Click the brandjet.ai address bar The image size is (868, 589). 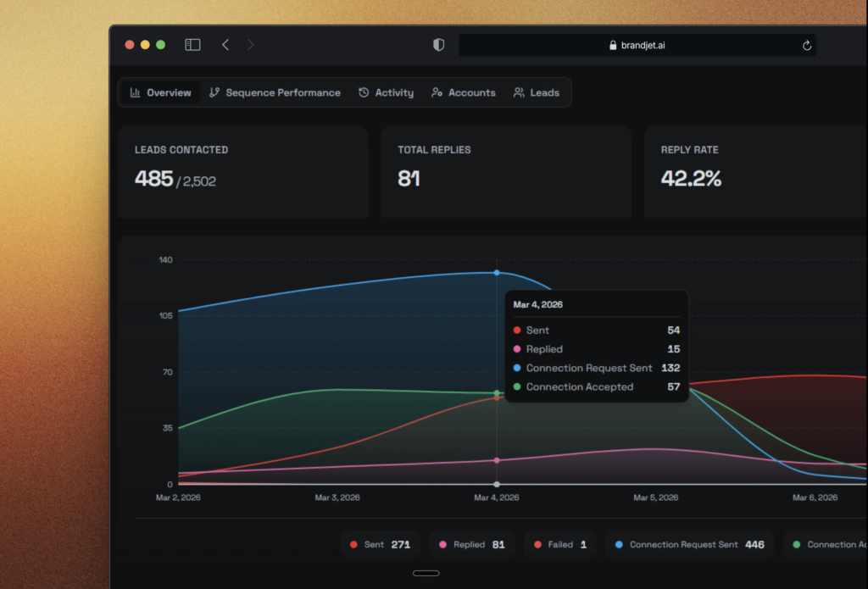click(x=637, y=46)
